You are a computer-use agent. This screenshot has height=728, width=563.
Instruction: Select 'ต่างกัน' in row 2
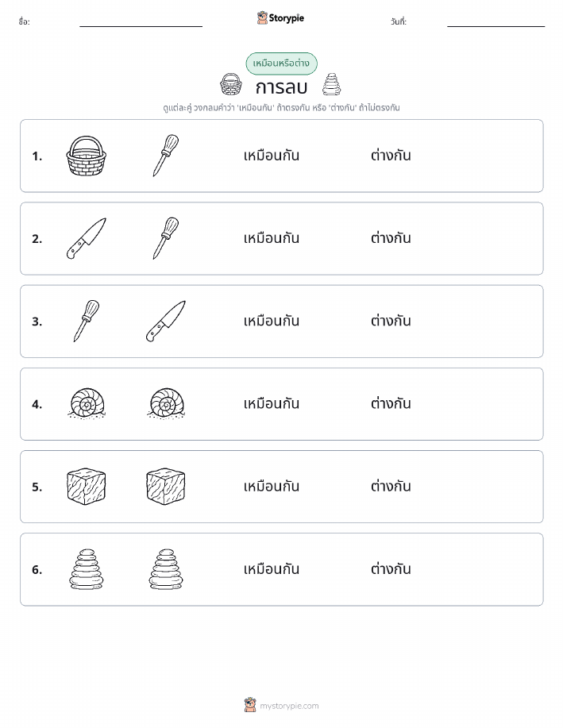391,238
